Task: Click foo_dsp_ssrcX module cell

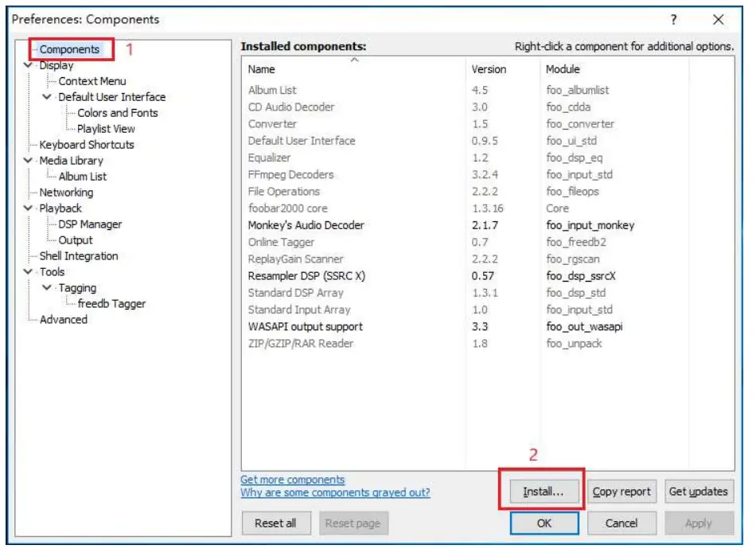Action: click(580, 276)
